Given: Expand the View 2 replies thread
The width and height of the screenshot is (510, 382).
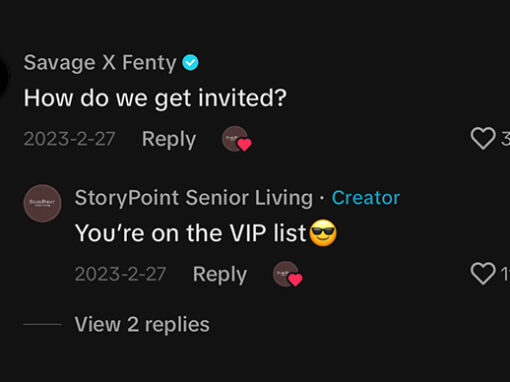Looking at the screenshot, I should click(x=142, y=324).
